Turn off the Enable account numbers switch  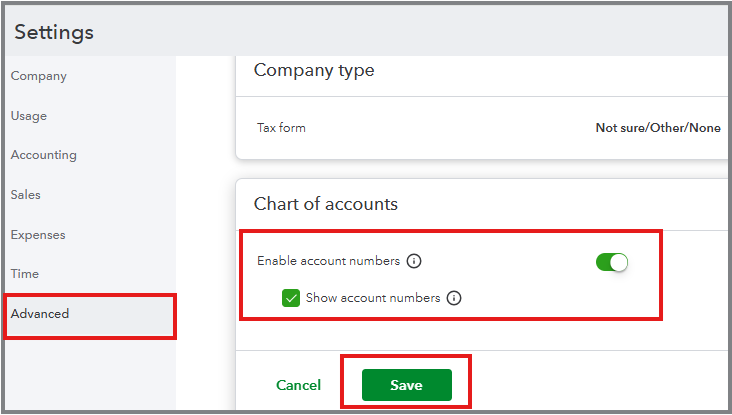pos(611,262)
